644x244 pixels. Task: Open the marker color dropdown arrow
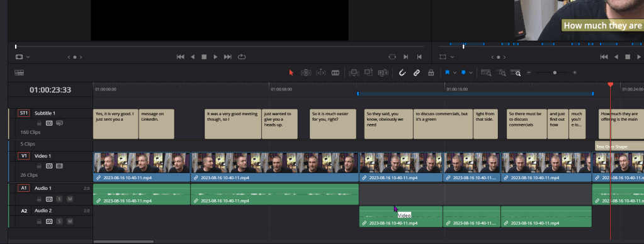point(471,72)
